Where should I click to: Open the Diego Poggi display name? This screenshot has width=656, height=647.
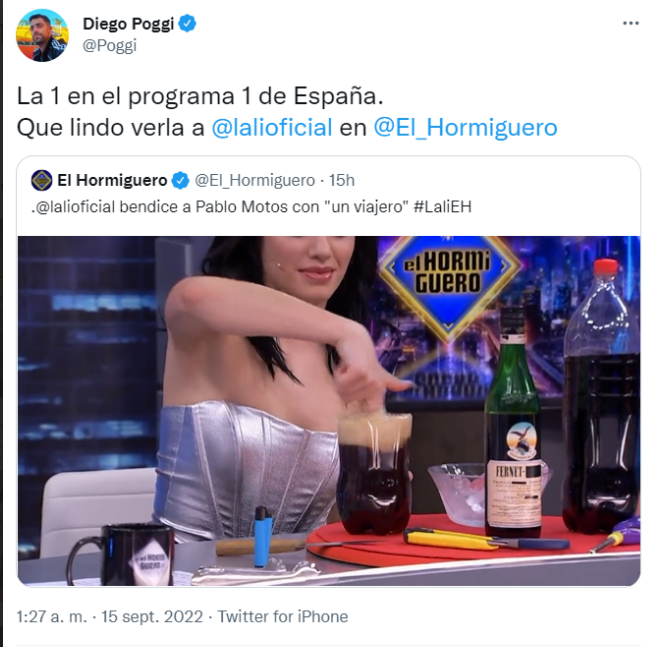tap(128, 24)
